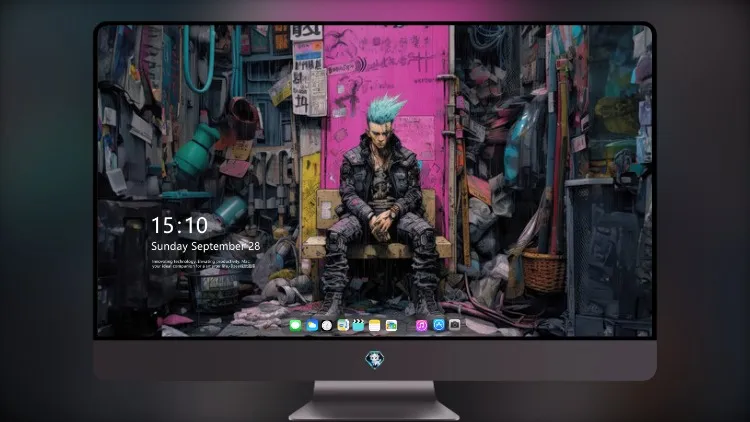Launch the Clock app from the dock
The image size is (750, 422).
[327, 326]
